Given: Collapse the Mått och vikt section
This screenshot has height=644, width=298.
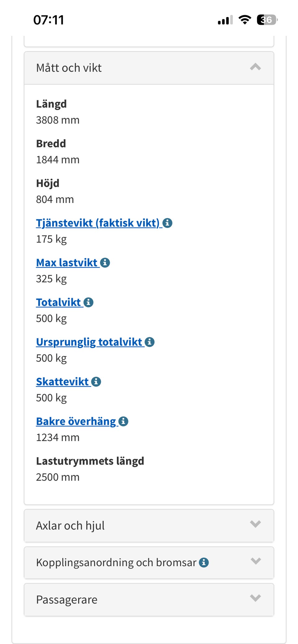Looking at the screenshot, I should pyautogui.click(x=255, y=67).
